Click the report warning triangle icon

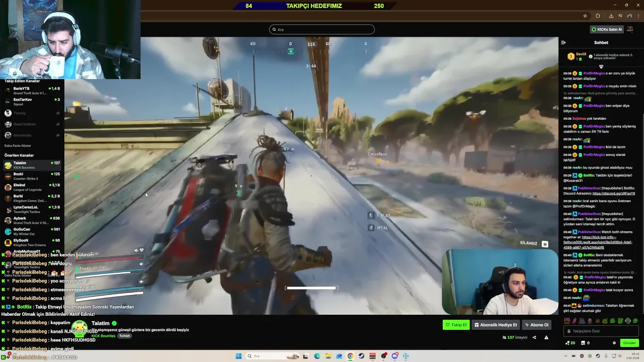546,337
